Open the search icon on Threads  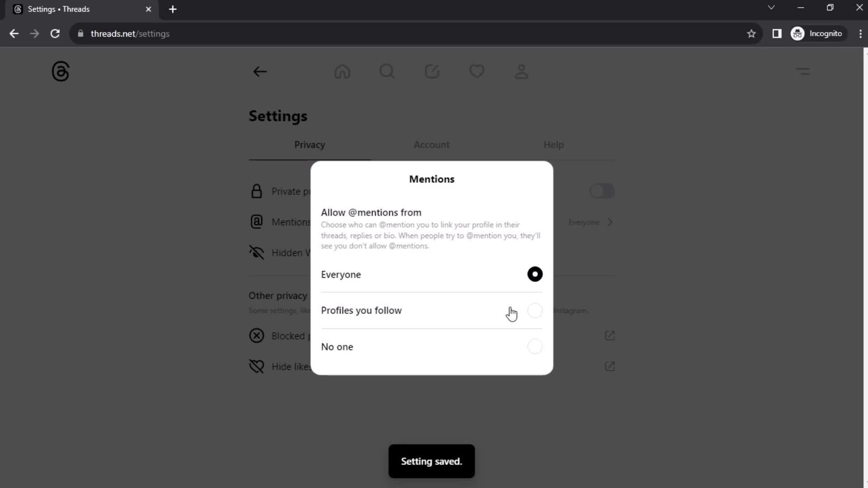pos(387,71)
